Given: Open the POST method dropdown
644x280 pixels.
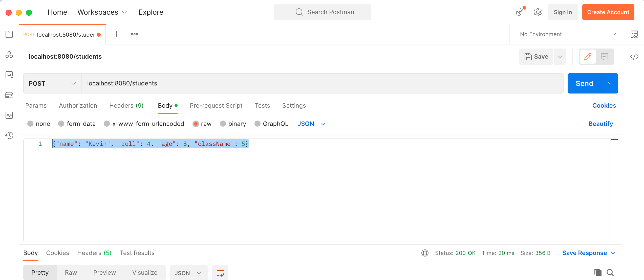Looking at the screenshot, I should (52, 83).
